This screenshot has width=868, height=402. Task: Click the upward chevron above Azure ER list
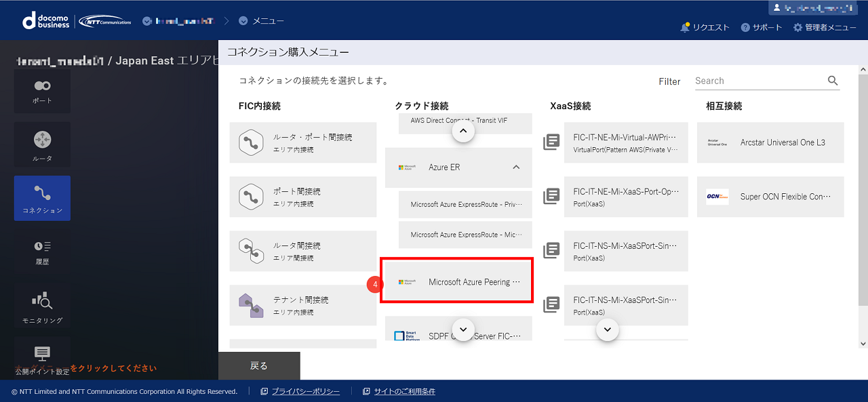tap(463, 130)
